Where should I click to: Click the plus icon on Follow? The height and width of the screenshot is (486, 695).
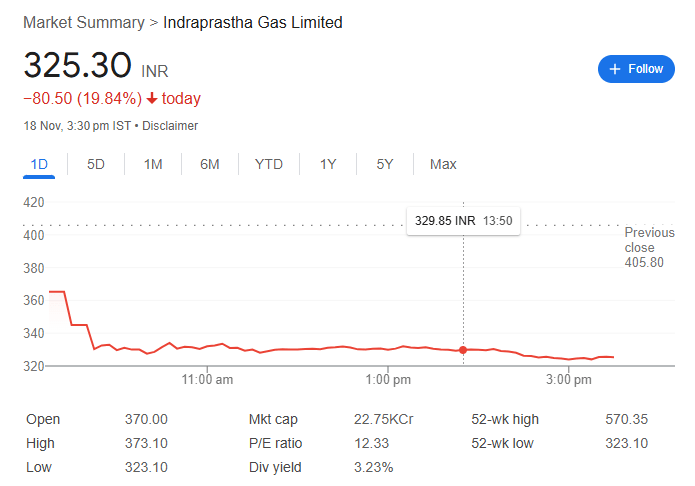[615, 69]
